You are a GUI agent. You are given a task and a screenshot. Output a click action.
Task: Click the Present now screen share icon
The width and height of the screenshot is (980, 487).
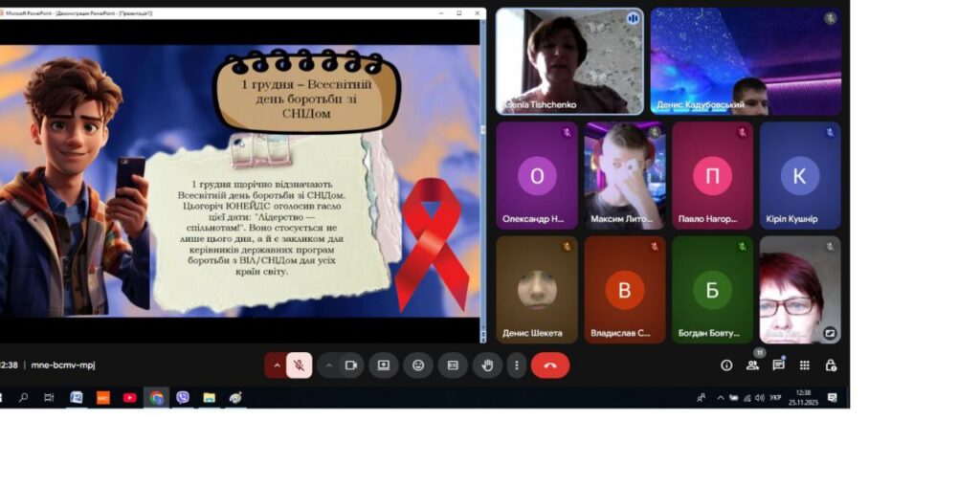tap(384, 365)
